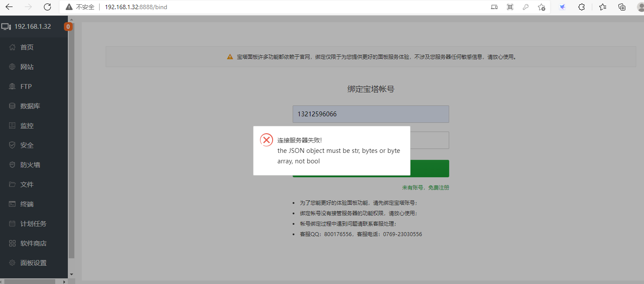Go back to the previous page

[9, 7]
